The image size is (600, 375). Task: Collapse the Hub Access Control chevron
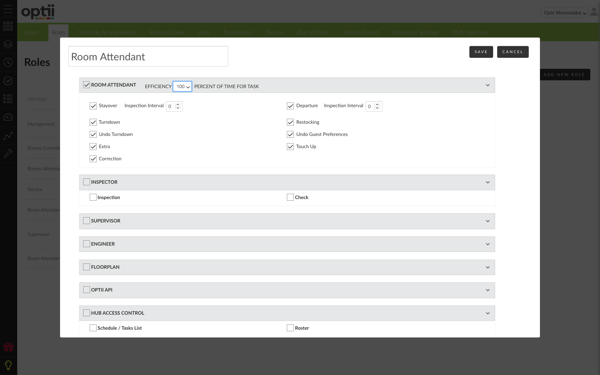488,313
